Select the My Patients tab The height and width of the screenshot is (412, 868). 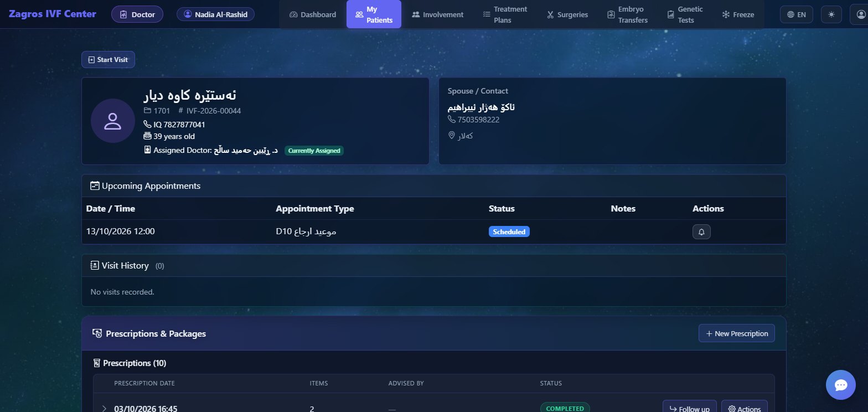coord(374,14)
